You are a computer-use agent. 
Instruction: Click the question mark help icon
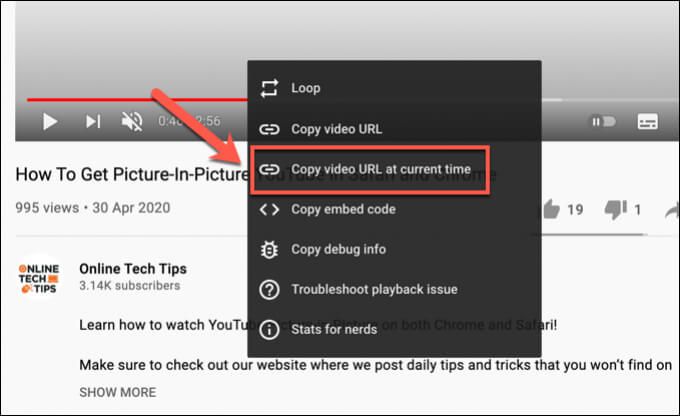pos(269,290)
